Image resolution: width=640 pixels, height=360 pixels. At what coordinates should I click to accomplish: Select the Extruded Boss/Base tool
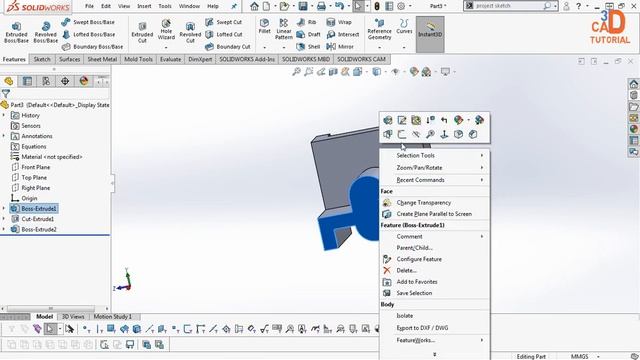point(16,33)
